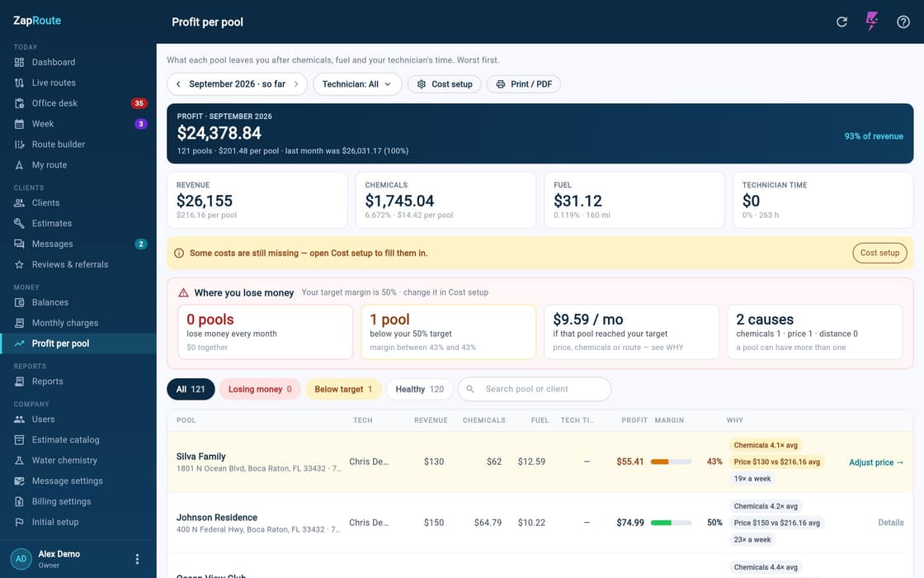The image size is (924, 578).
Task: Click the Message settings icon
Action: click(x=20, y=481)
